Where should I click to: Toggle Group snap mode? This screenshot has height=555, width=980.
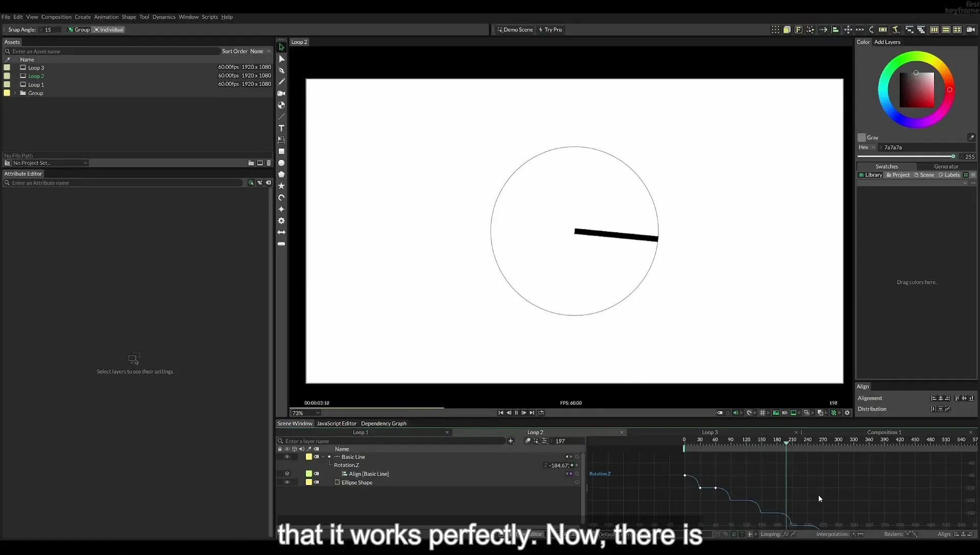tap(79, 30)
